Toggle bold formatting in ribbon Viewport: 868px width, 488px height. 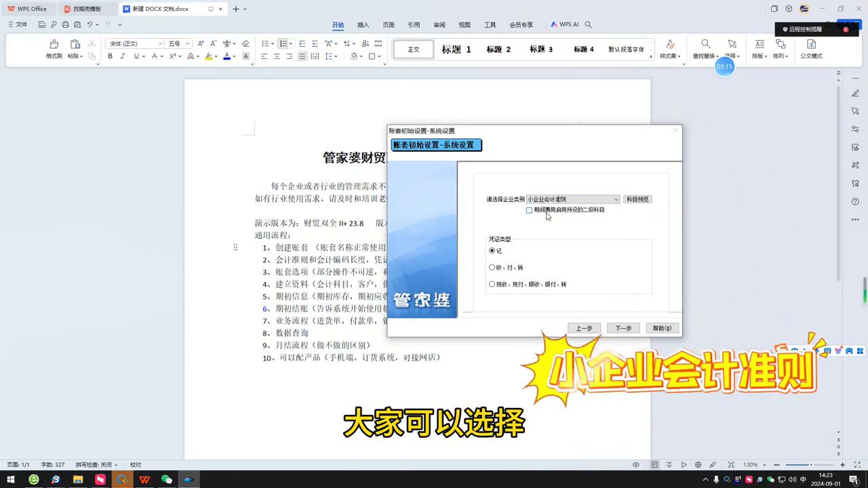tap(110, 56)
